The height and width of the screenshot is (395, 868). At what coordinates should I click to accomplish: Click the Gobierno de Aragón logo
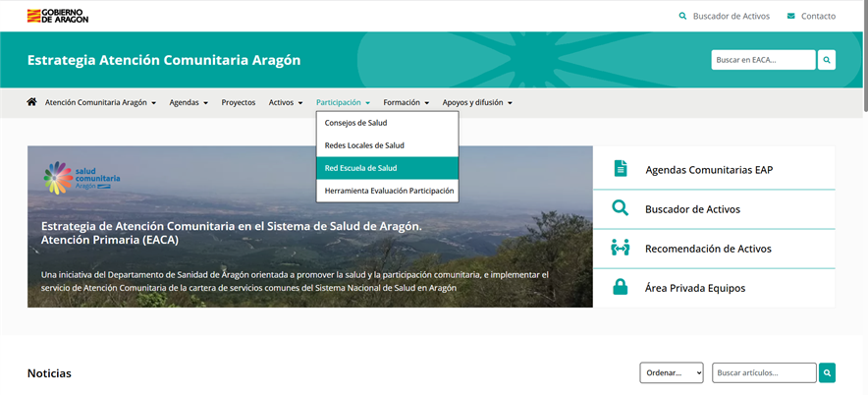pyautogui.click(x=57, y=16)
